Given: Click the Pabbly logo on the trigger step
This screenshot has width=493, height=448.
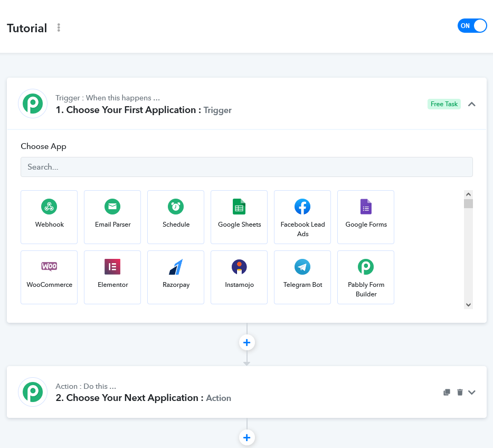Looking at the screenshot, I should point(33,104).
